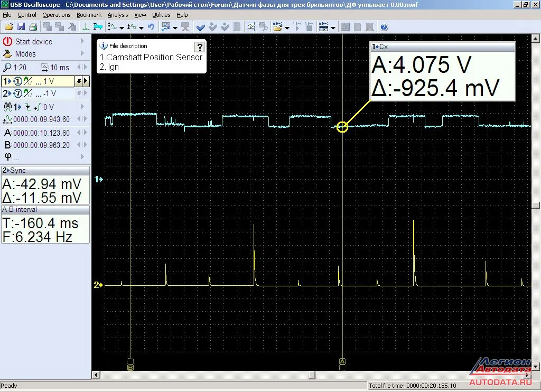
Task: Click the cursor B time stepper arrows
Action: tap(82, 145)
